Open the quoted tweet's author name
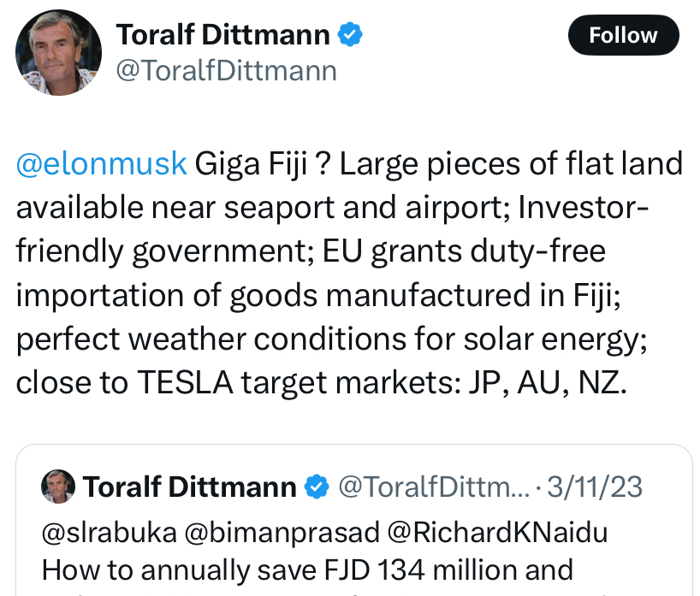 click(x=189, y=487)
